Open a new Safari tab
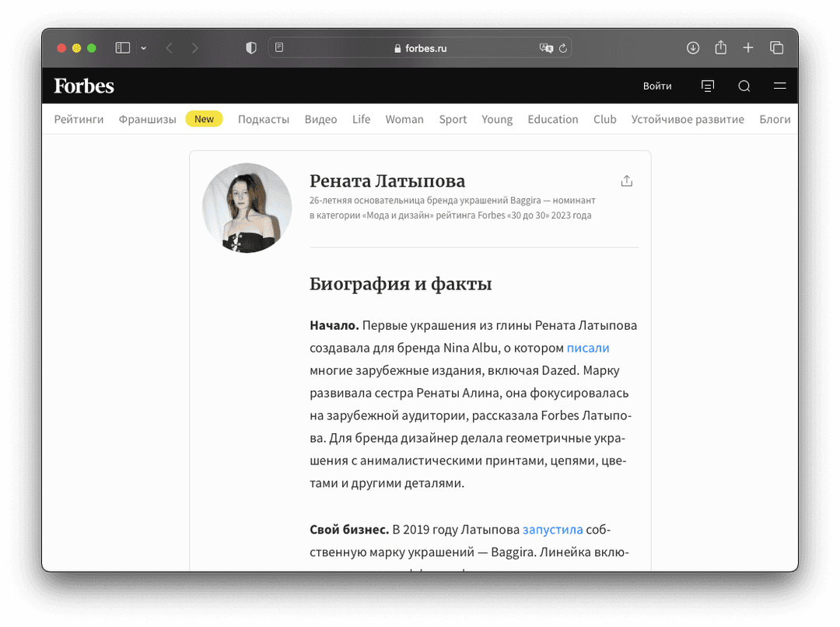 click(x=748, y=48)
